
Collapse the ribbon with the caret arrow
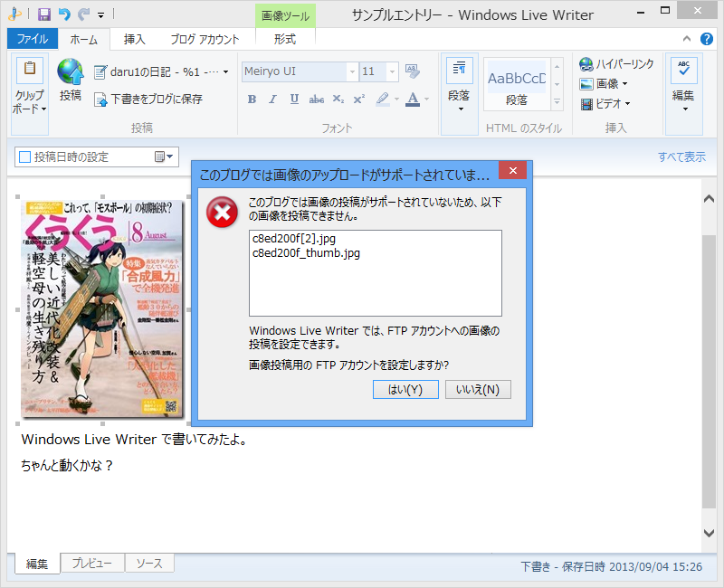[x=687, y=39]
